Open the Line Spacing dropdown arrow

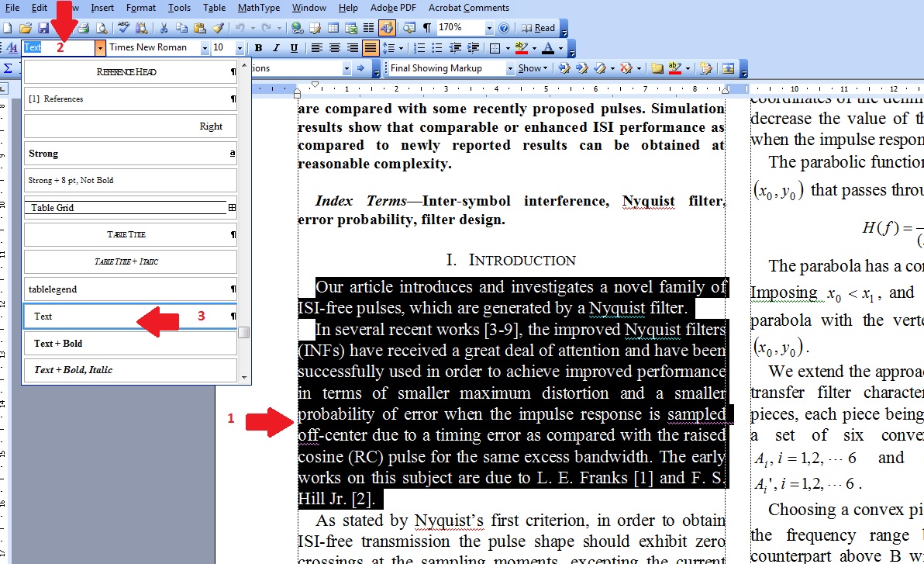click(x=401, y=48)
